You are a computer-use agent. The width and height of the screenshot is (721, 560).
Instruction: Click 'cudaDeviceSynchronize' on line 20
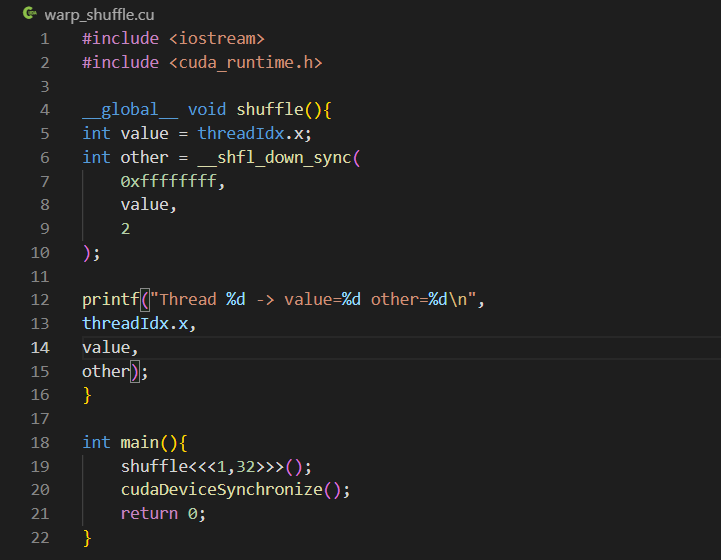pos(222,490)
